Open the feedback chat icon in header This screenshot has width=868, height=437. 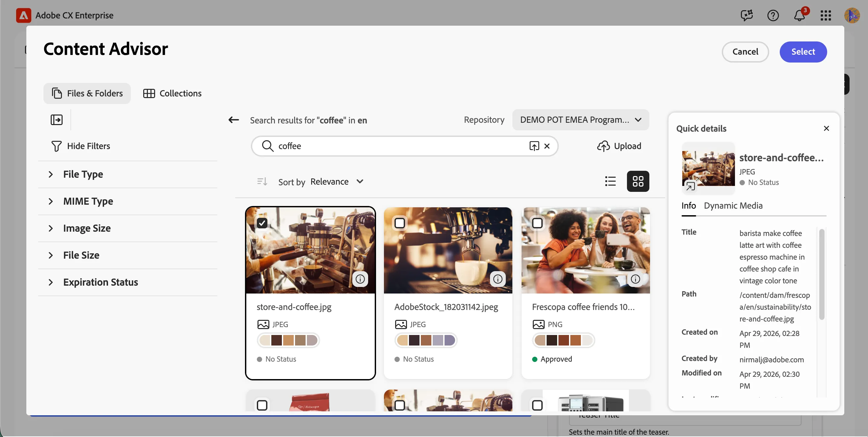click(747, 15)
